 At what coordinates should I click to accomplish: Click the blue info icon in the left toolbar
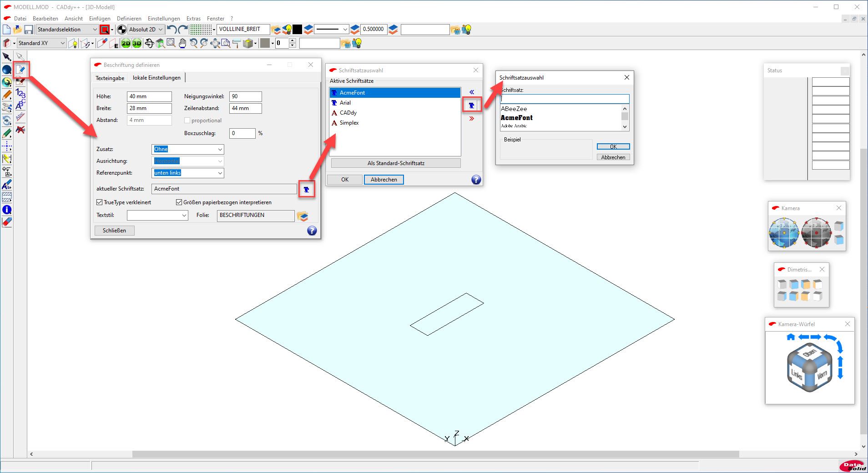pos(6,210)
